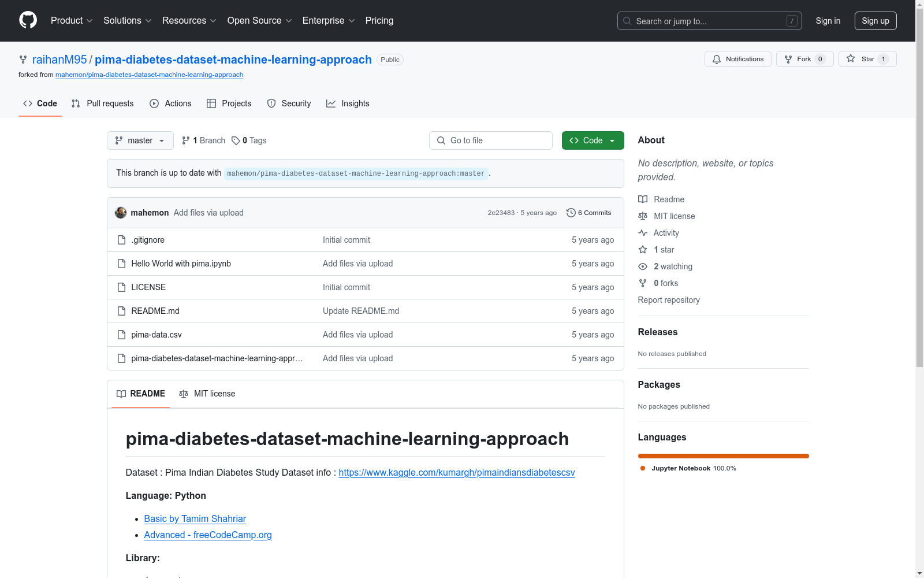
Task: Click the book icon next to Readme
Action: [x=643, y=199]
